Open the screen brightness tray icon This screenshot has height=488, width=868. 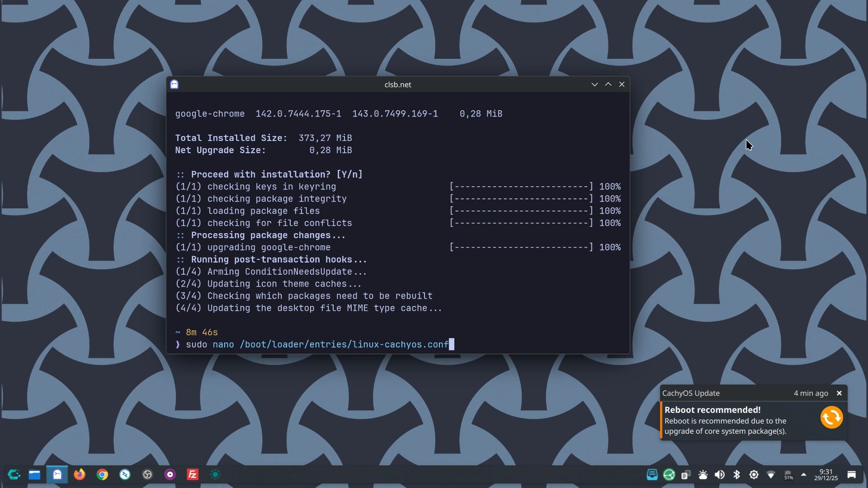pos(754,474)
